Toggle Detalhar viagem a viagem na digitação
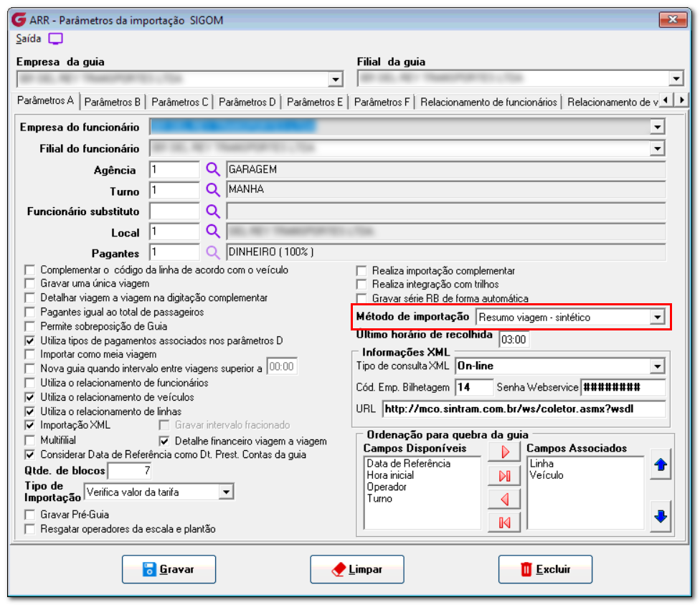 click(30, 297)
